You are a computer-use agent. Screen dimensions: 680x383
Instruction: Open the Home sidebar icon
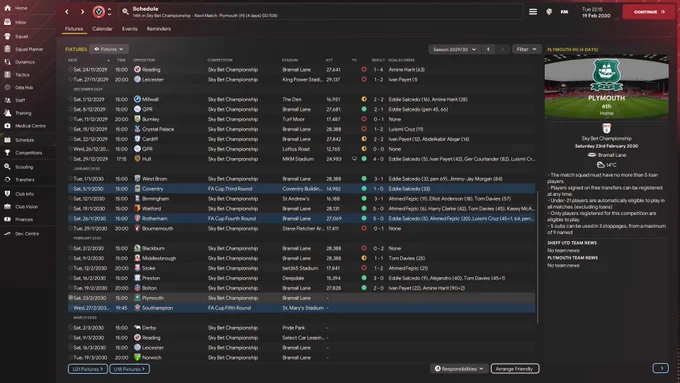point(7,8)
